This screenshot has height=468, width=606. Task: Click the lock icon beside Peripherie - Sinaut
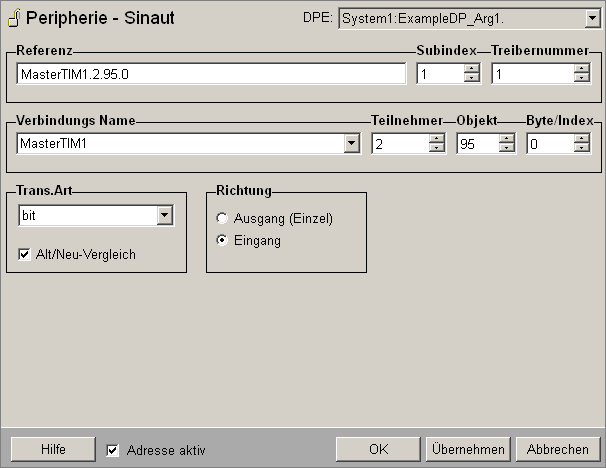pos(14,18)
